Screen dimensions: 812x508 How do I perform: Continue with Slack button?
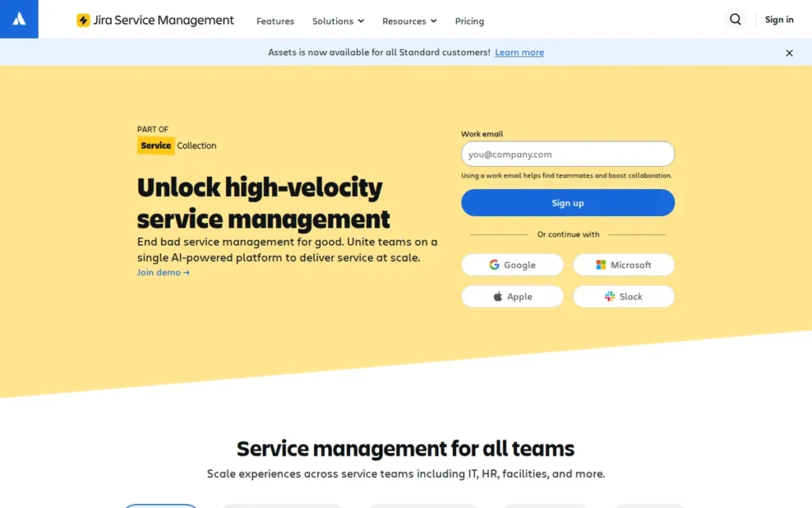[623, 297]
